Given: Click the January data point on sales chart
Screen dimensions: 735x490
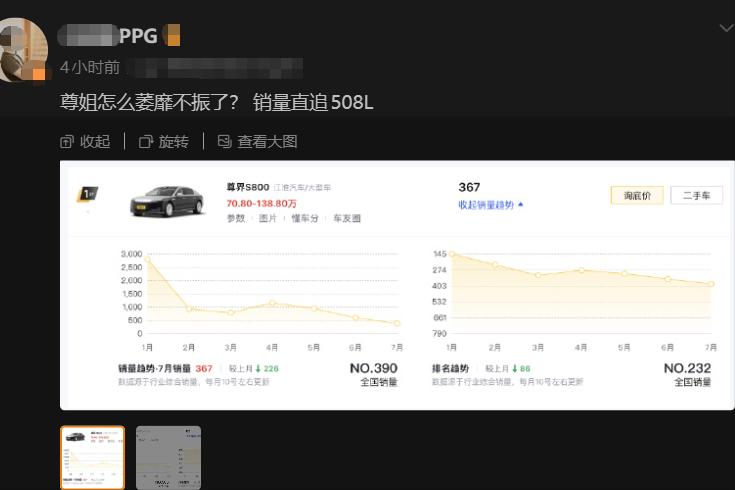Looking at the screenshot, I should (x=148, y=259).
